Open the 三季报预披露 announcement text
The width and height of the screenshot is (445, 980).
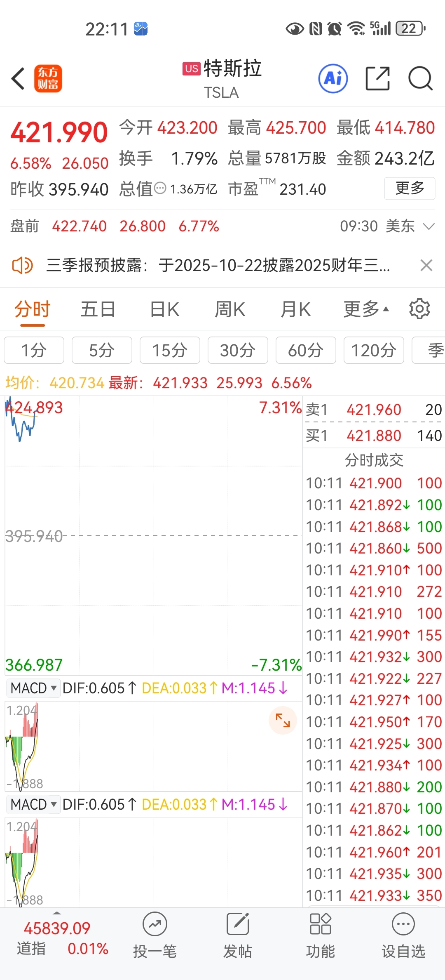click(218, 265)
